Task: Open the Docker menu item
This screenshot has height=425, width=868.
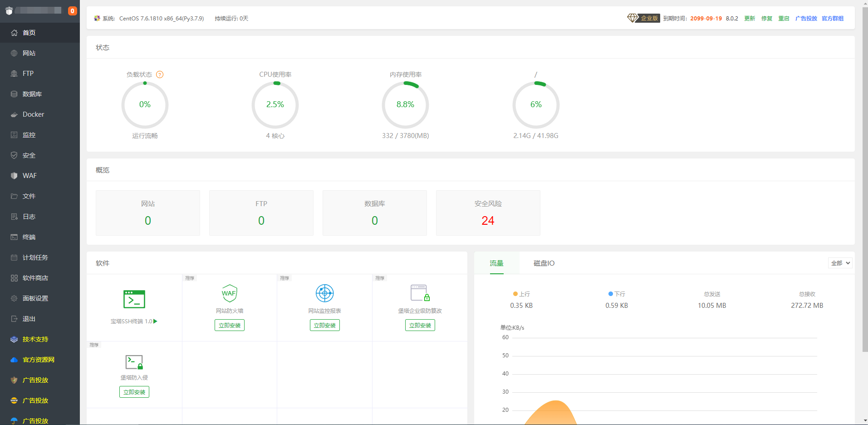Action: pos(40,114)
